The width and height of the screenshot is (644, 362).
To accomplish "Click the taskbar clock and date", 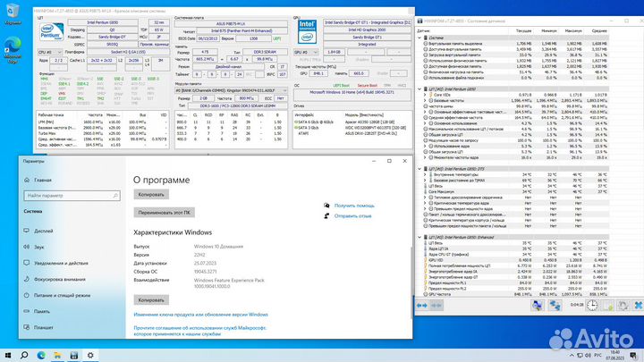I will click(614, 355).
